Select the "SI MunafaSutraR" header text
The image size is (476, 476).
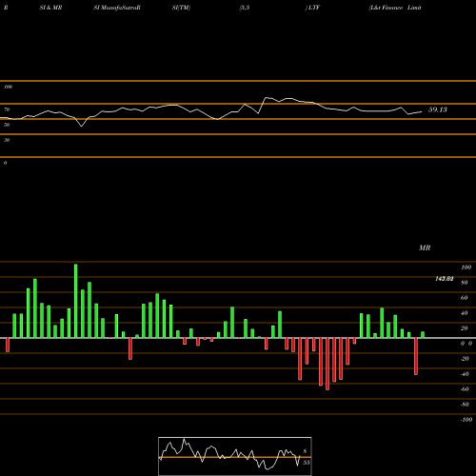point(117,8)
